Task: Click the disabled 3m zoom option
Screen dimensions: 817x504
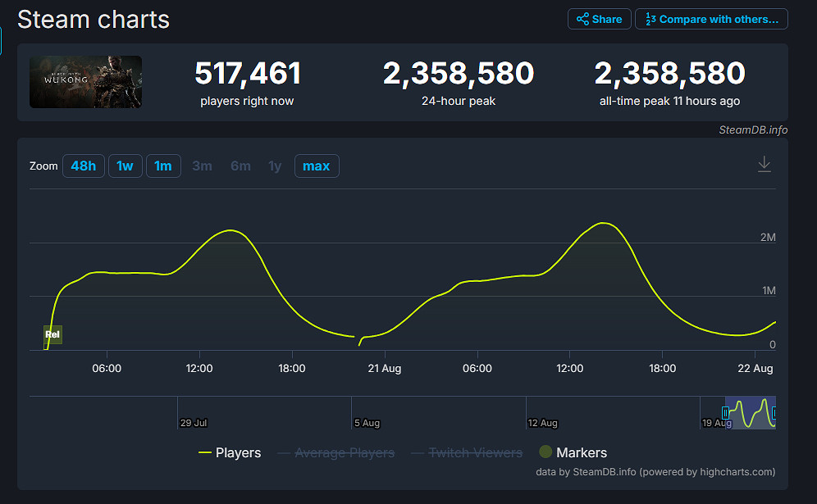Action: point(202,166)
